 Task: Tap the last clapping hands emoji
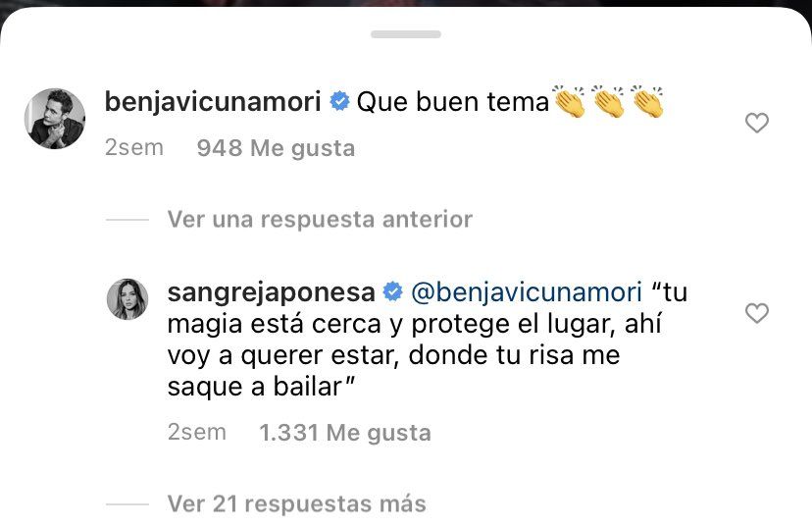[x=647, y=101]
